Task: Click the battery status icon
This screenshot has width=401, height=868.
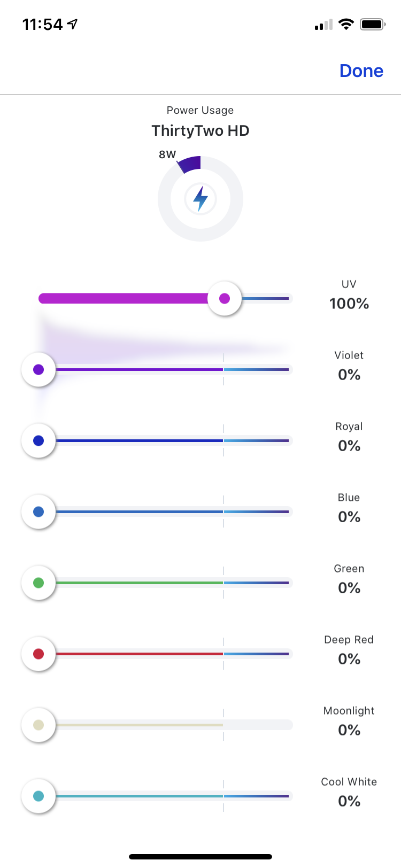Action: [373, 24]
